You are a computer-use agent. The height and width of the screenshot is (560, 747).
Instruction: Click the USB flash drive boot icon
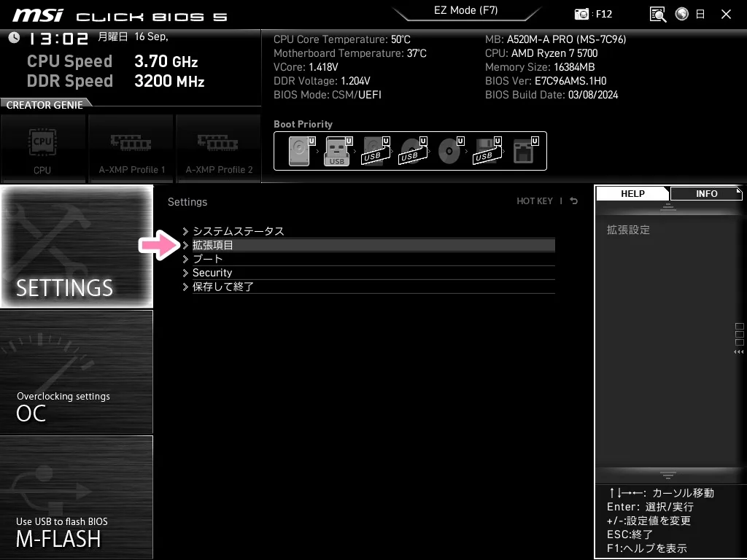(336, 150)
